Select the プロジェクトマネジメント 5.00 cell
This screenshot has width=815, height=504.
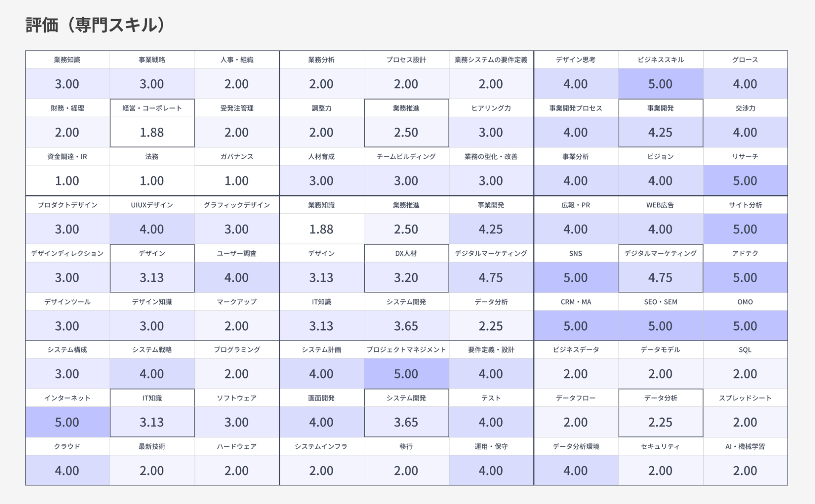406,374
